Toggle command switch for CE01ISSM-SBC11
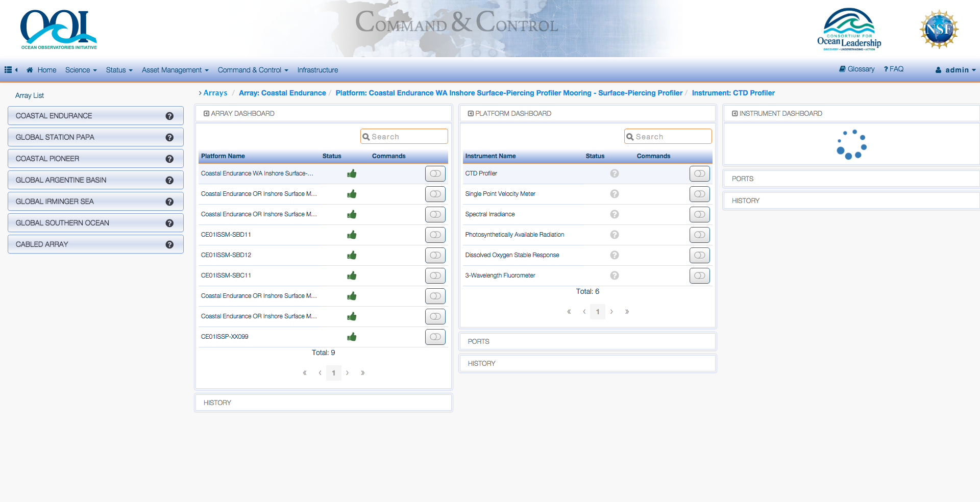Viewport: 980px width, 502px height. (x=435, y=275)
